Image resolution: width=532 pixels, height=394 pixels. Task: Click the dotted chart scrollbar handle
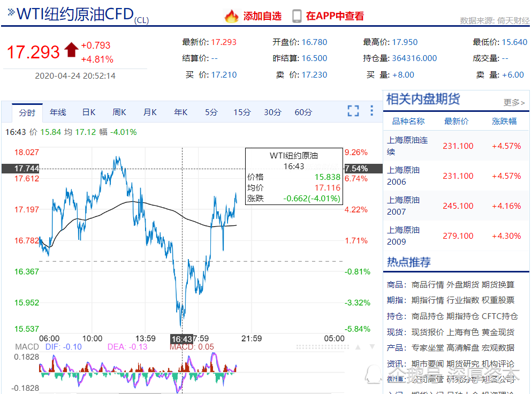coord(322,347)
